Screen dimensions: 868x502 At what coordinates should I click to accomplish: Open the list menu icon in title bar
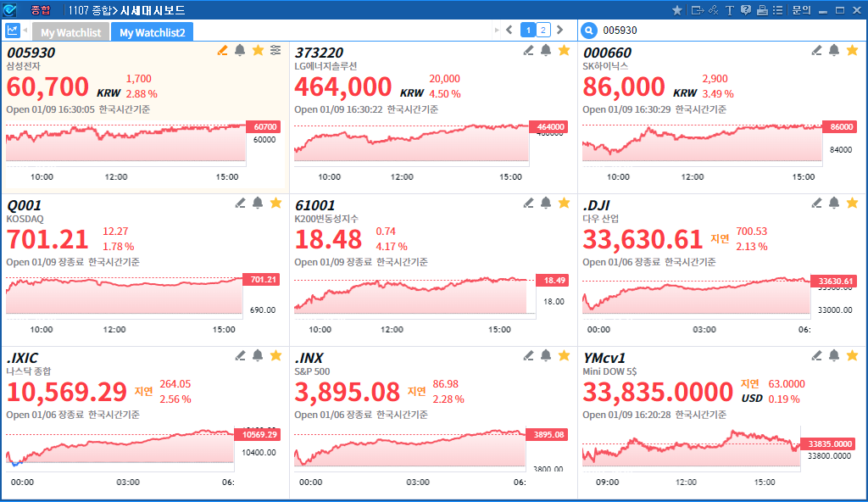[777, 10]
